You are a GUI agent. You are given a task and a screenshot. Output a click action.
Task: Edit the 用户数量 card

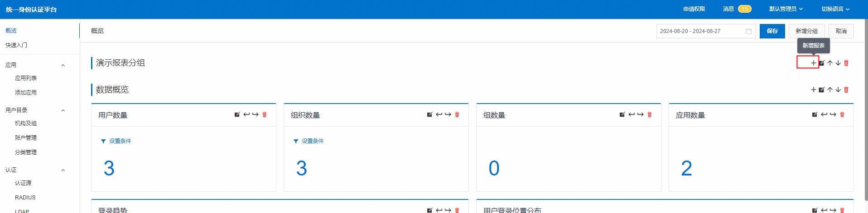pyautogui.click(x=237, y=114)
